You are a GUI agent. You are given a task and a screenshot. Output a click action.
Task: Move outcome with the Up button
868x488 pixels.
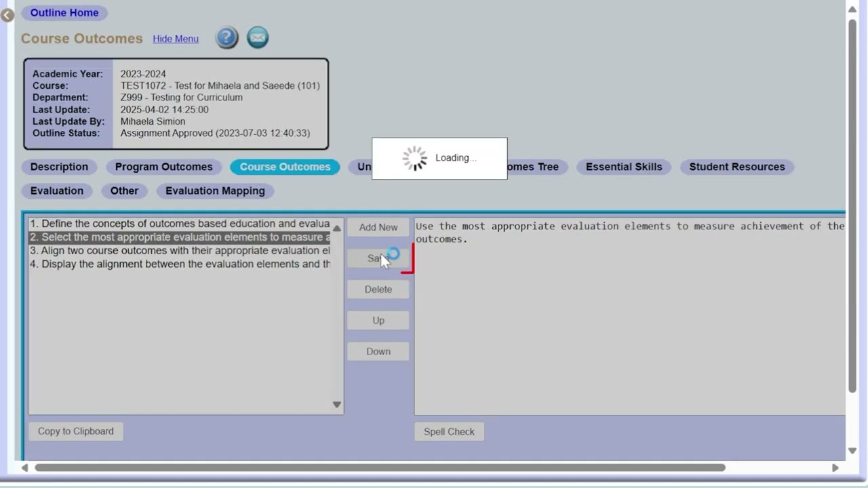pyautogui.click(x=378, y=321)
